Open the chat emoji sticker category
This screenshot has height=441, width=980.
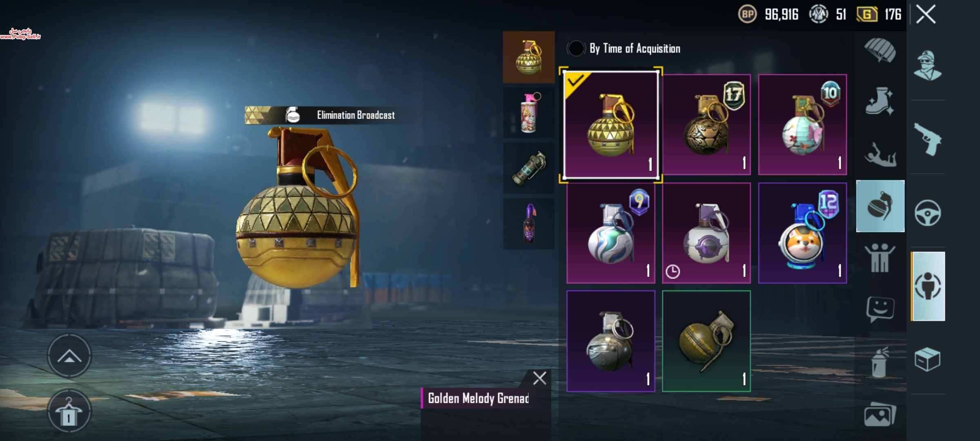click(880, 309)
